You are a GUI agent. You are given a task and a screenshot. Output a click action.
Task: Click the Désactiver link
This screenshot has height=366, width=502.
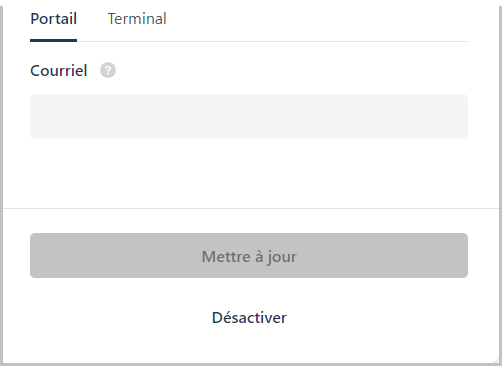[x=249, y=318]
